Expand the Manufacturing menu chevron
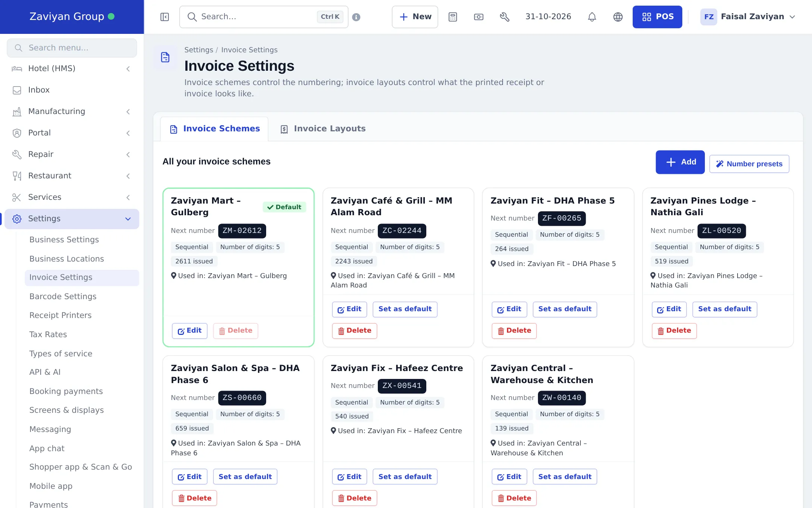The height and width of the screenshot is (508, 812). click(x=128, y=111)
